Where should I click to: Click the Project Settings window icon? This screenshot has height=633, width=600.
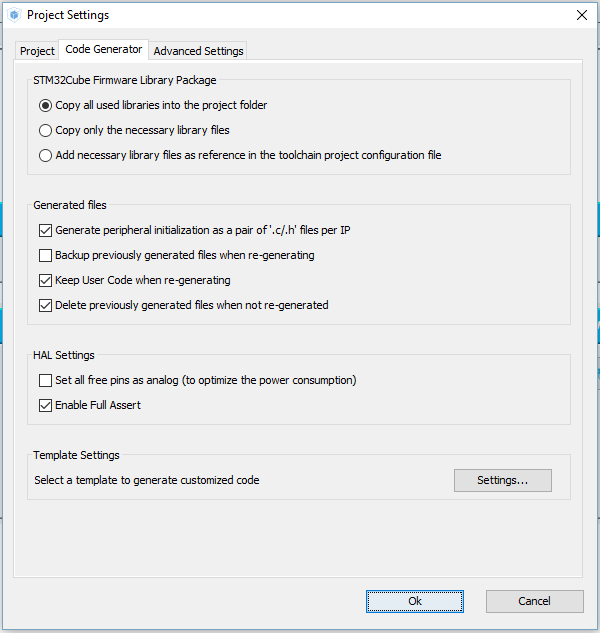(x=13, y=15)
